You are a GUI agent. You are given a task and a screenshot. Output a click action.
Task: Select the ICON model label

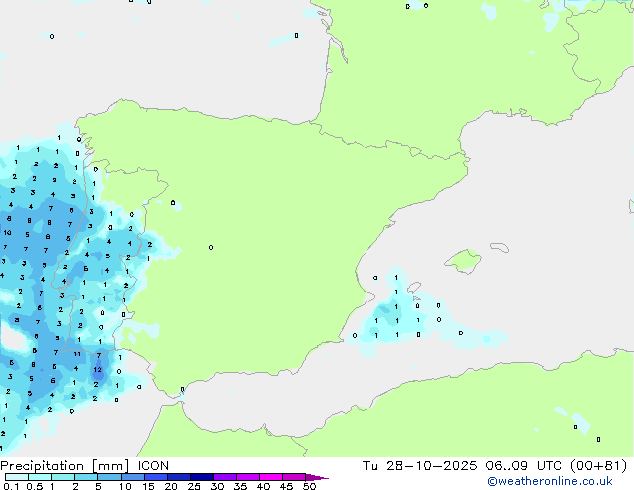[x=153, y=465]
